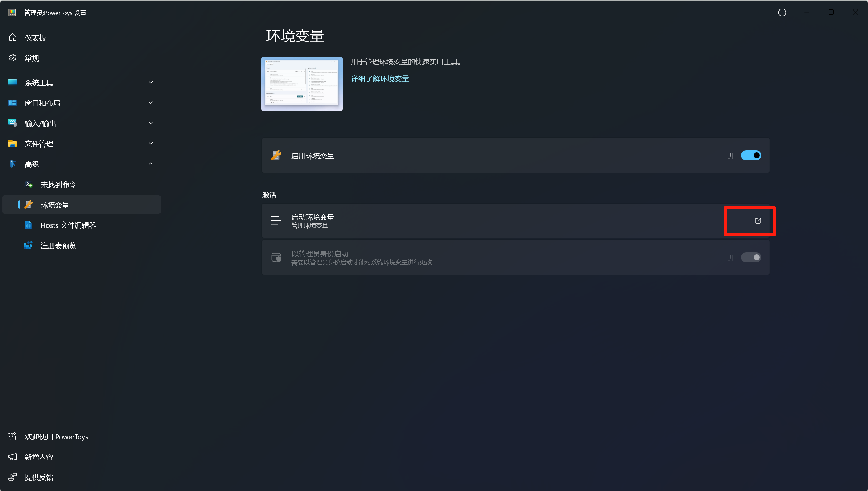Expand the 窗口和布局 chevron
Image resolution: width=868 pixels, height=491 pixels.
pyautogui.click(x=151, y=103)
